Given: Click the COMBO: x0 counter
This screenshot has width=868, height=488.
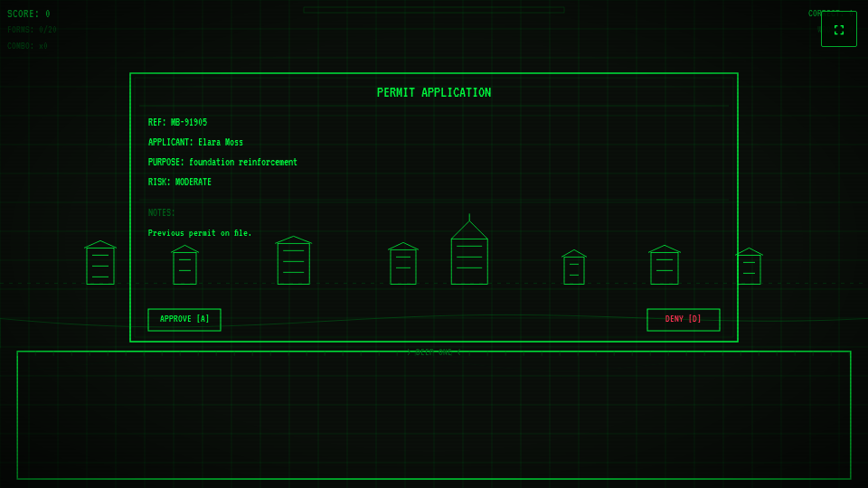Looking at the screenshot, I should point(27,46).
